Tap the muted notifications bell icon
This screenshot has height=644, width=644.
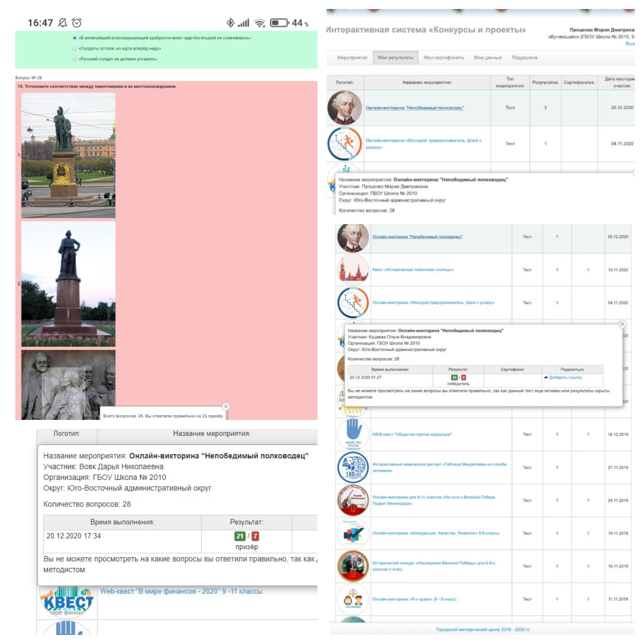pyautogui.click(x=62, y=23)
